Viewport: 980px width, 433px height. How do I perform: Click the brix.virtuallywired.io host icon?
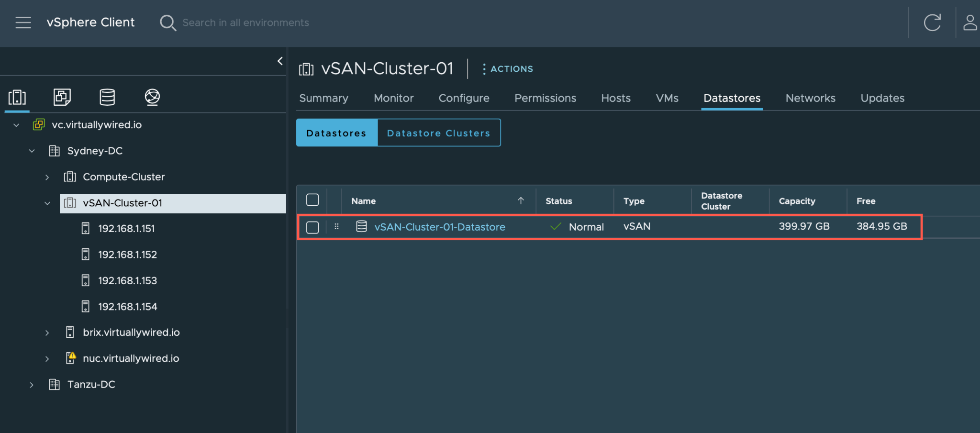[70, 332]
